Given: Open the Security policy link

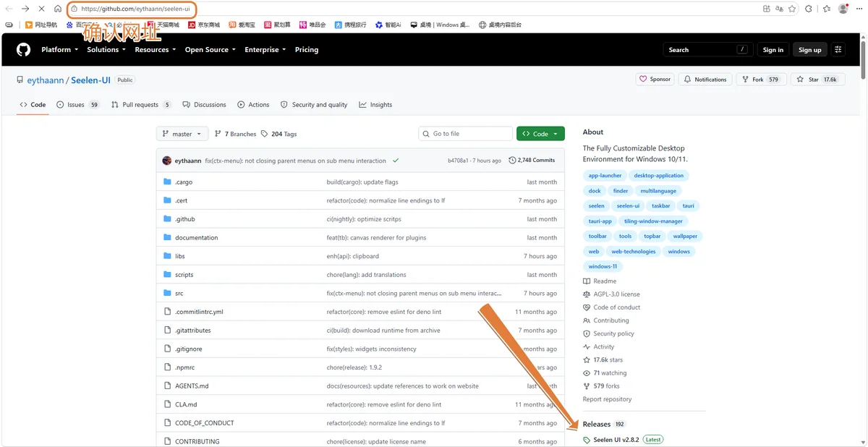Looking at the screenshot, I should click(x=608, y=333).
